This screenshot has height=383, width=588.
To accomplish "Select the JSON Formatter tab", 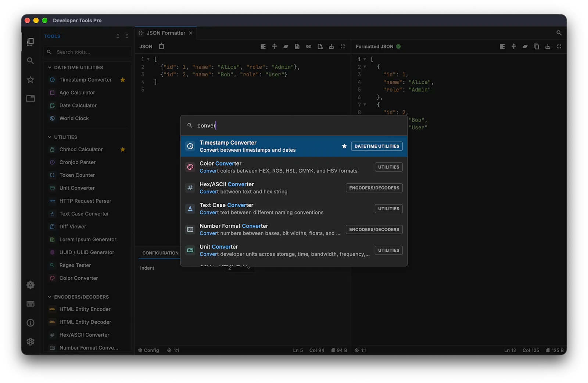I will click(x=165, y=33).
